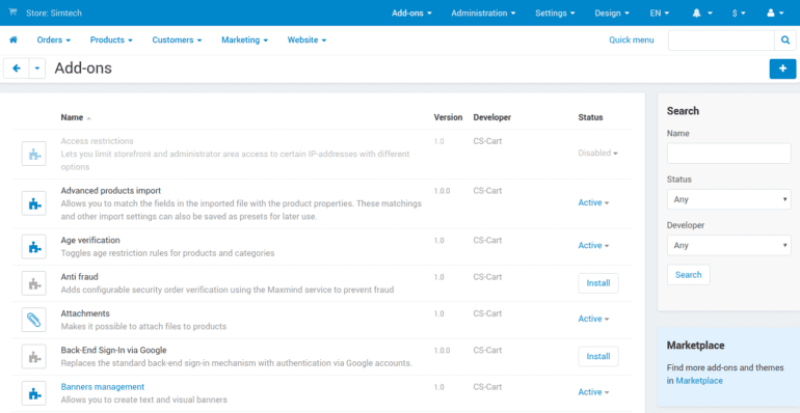
Task: Expand the Status filter dropdown
Action: (728, 199)
